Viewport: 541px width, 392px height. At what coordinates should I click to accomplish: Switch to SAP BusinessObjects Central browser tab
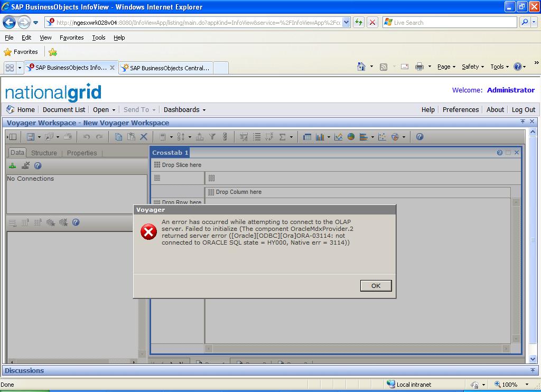tap(166, 68)
